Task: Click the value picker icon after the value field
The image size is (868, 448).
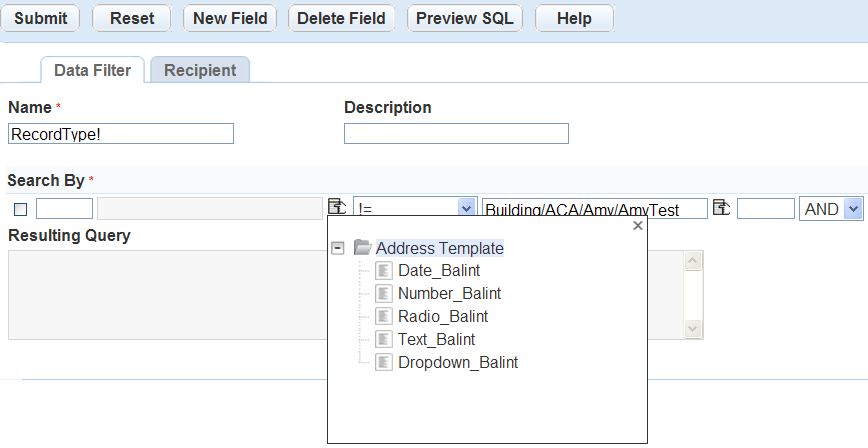Action: pos(721,207)
